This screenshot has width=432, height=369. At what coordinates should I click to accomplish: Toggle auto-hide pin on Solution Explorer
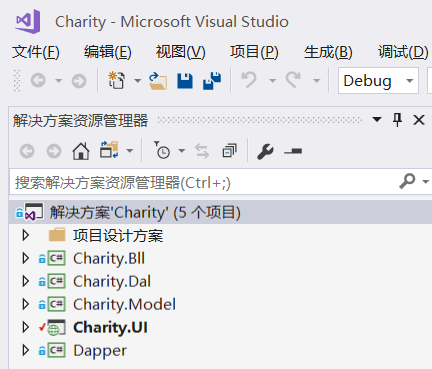397,120
